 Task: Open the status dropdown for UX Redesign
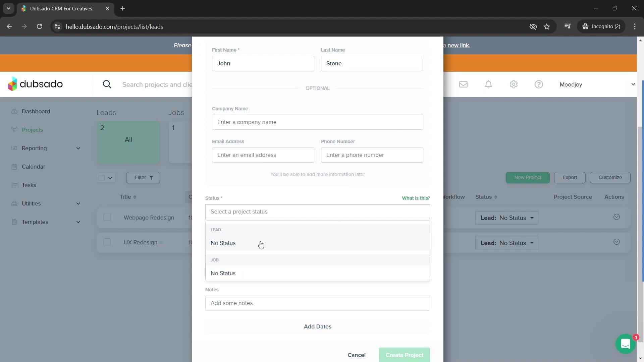tap(506, 243)
